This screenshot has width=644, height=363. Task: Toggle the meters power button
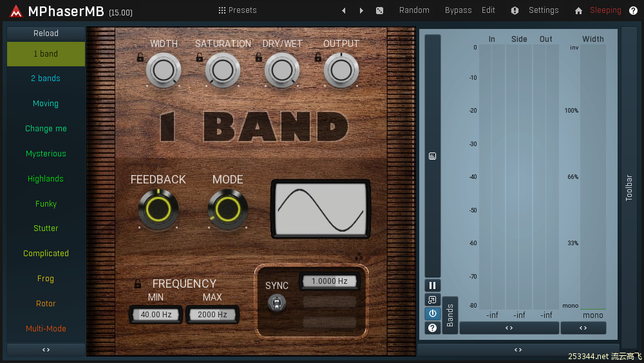tap(433, 313)
